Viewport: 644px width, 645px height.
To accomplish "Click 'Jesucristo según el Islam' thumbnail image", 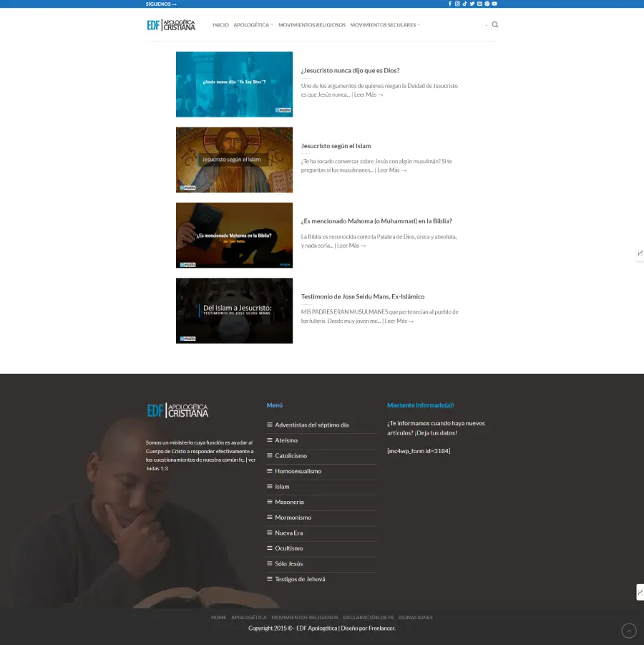I will click(234, 160).
